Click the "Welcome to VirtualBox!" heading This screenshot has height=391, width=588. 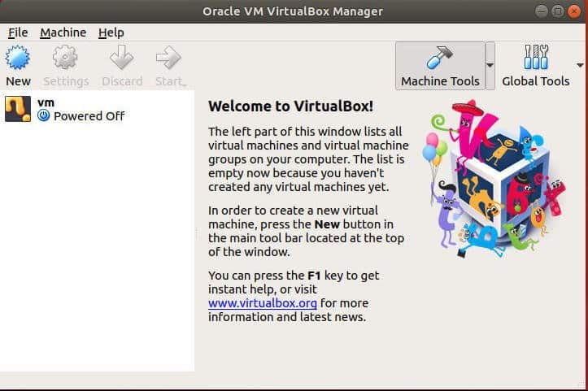(290, 106)
